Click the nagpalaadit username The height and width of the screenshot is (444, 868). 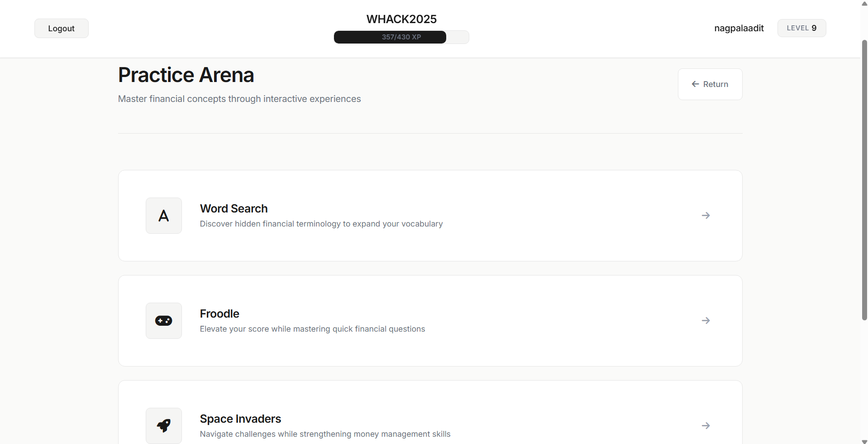tap(739, 28)
